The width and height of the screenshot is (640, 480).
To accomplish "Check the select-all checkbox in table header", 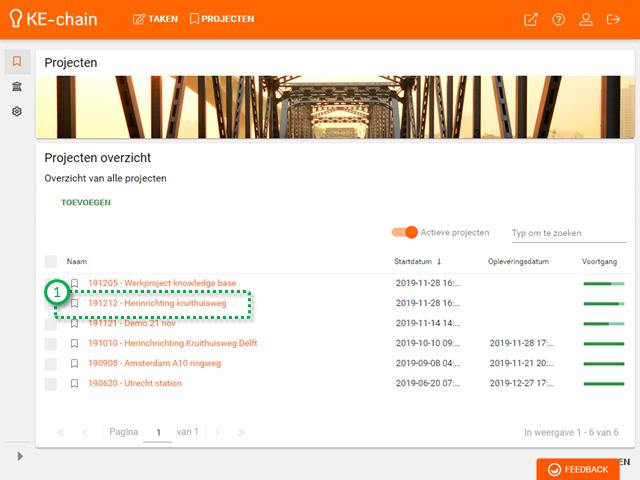I will point(51,261).
